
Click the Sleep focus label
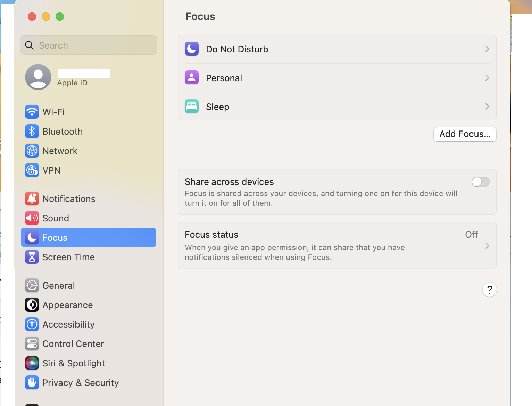point(218,107)
